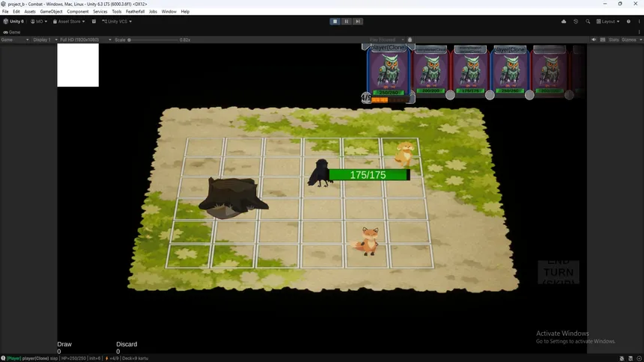Pause the running game
This screenshot has height=362, width=644.
tap(346, 22)
